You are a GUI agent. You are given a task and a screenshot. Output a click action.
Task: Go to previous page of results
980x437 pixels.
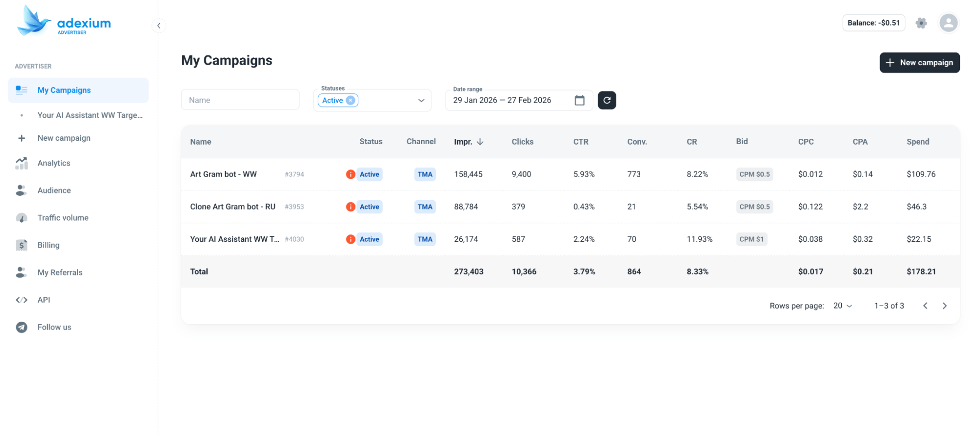click(x=925, y=306)
